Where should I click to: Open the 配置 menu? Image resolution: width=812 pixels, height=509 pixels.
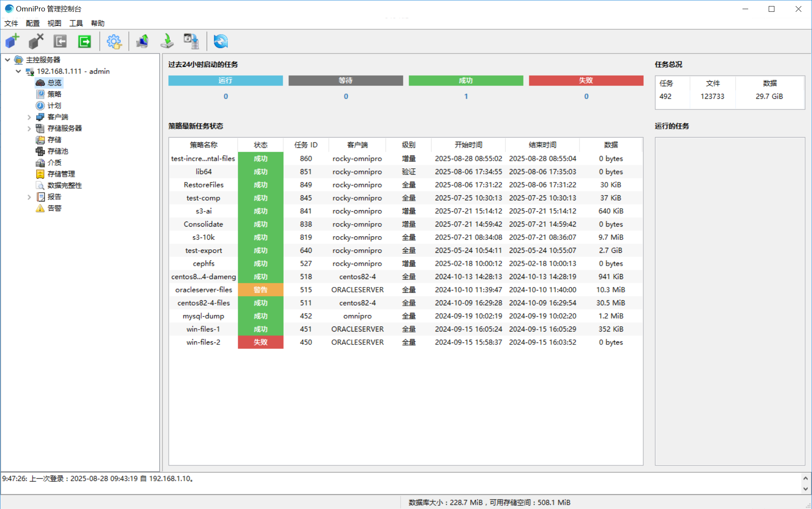33,23
